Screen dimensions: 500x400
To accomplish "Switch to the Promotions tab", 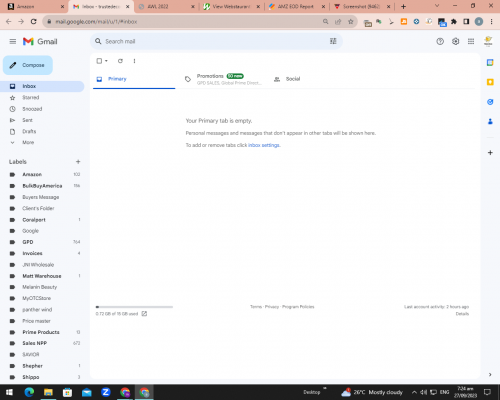I will 223,79.
